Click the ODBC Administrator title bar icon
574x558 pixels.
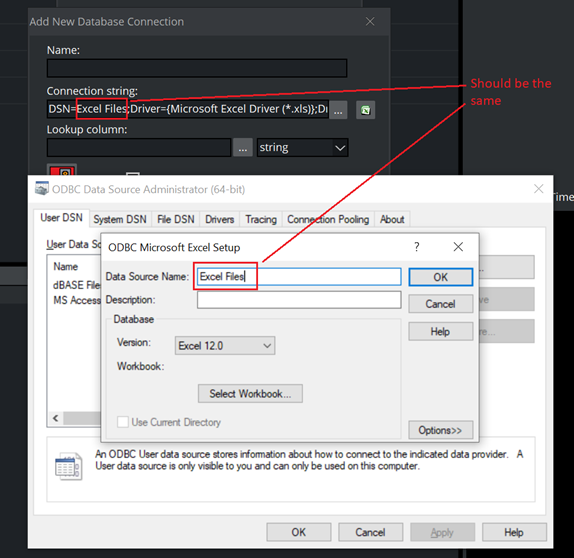pos(41,188)
